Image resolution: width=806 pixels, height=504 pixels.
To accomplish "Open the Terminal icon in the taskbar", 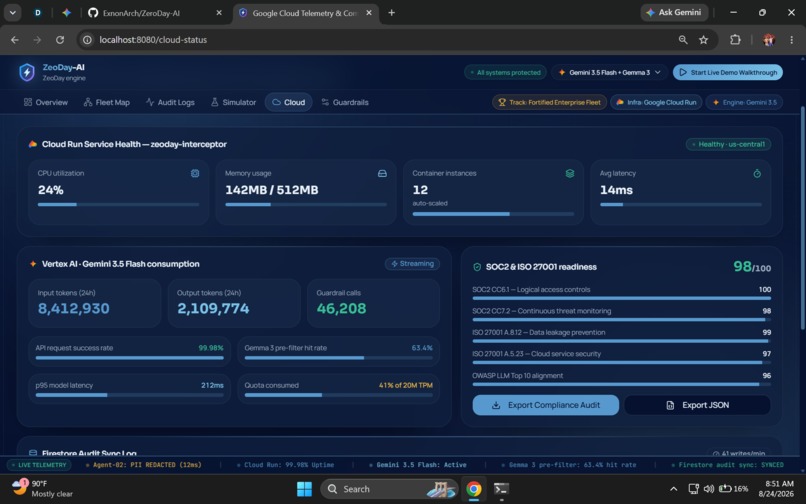I will 501,489.
